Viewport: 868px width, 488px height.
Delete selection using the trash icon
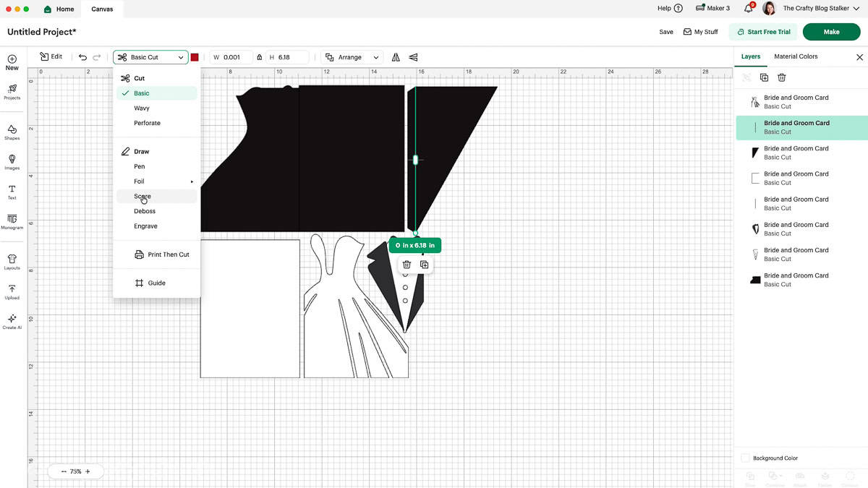406,264
